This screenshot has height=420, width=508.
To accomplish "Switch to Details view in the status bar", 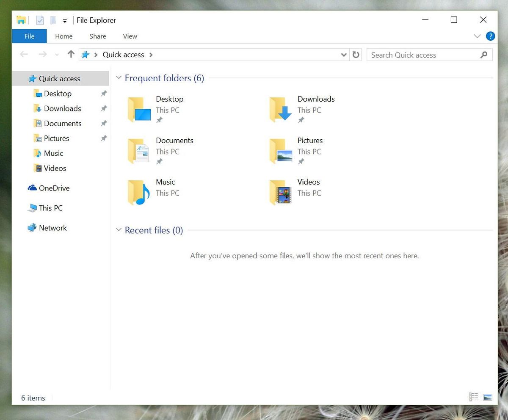I will (474, 397).
